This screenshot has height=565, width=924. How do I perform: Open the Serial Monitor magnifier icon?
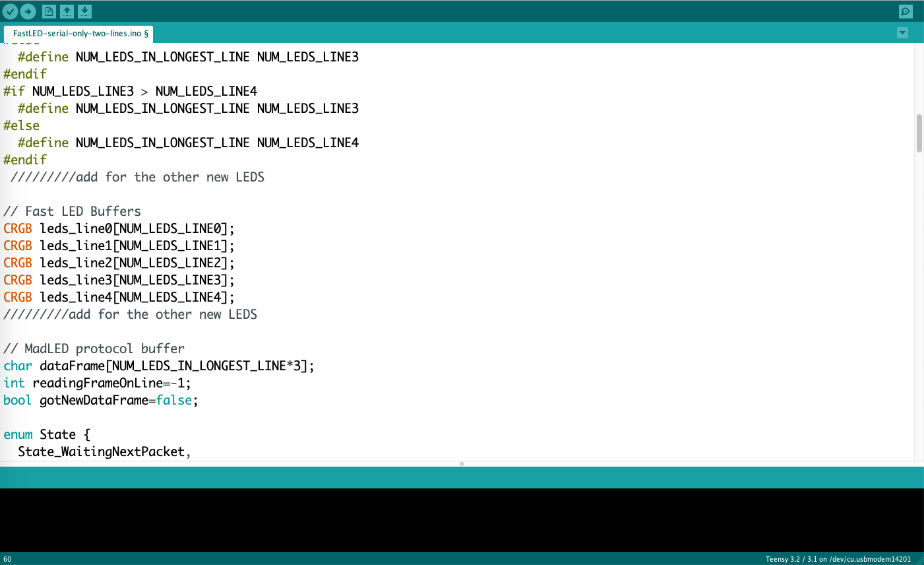906,11
